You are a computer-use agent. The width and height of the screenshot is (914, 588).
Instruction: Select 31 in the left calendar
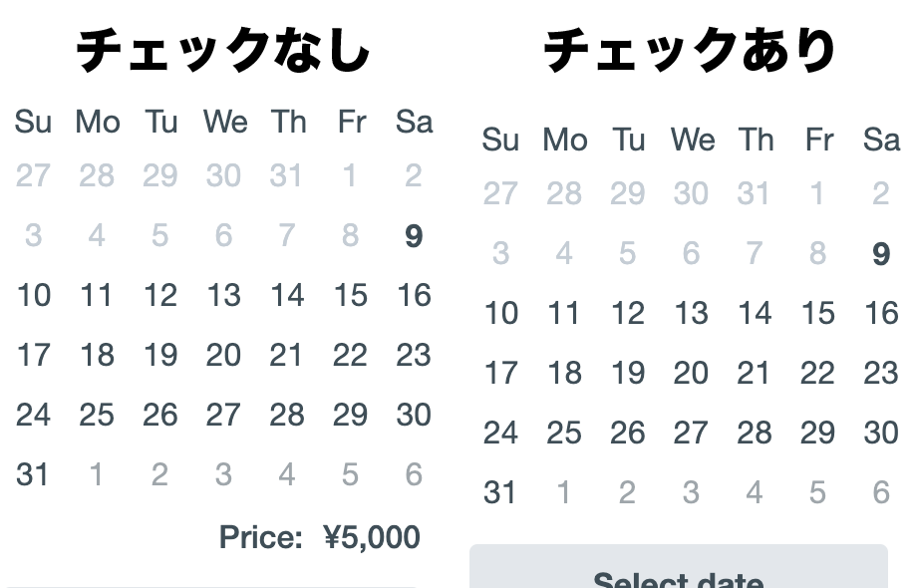point(33,474)
